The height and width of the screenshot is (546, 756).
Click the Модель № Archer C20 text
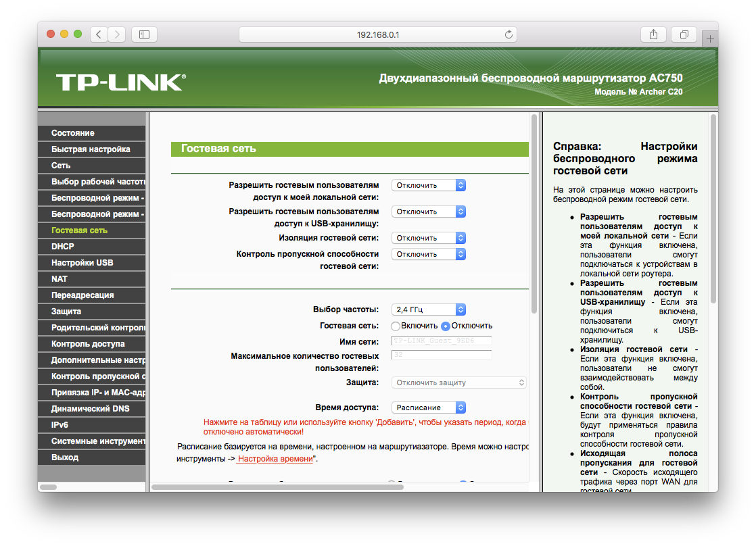(638, 91)
